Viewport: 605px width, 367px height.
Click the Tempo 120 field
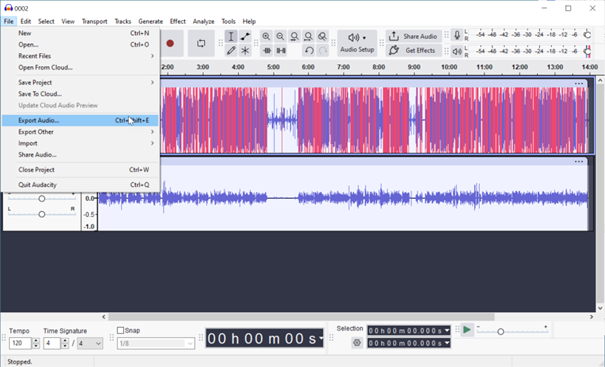pyautogui.click(x=20, y=343)
